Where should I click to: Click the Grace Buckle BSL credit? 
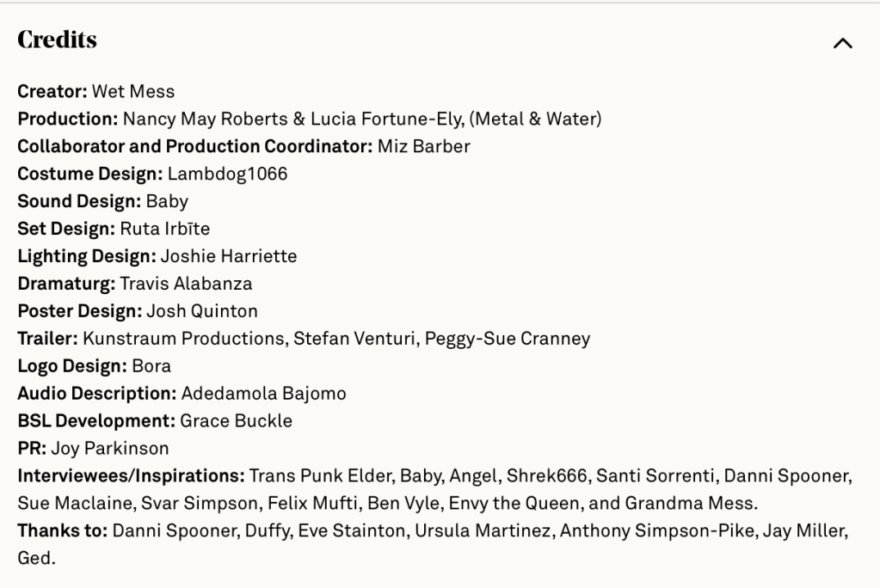point(236,421)
